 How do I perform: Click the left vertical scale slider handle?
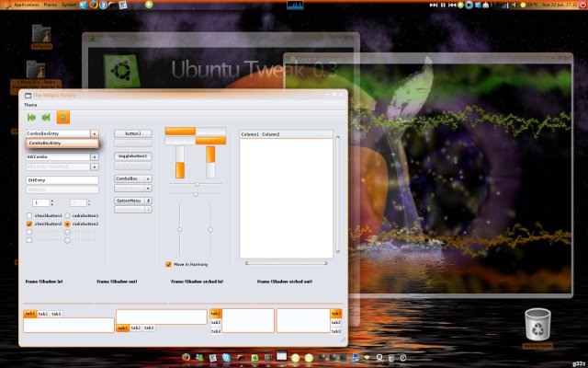pos(180,229)
